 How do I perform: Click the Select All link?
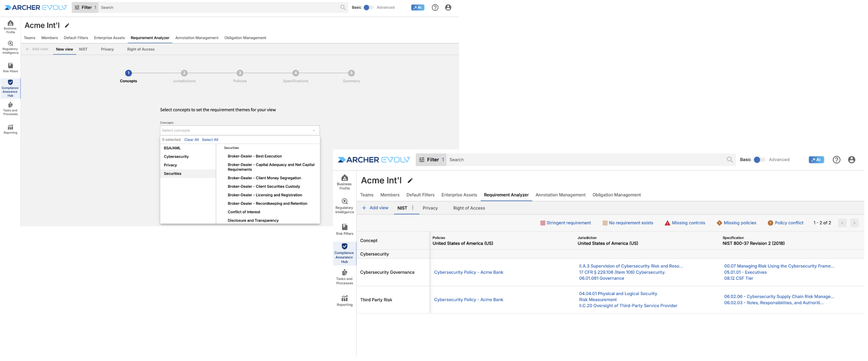pos(210,140)
